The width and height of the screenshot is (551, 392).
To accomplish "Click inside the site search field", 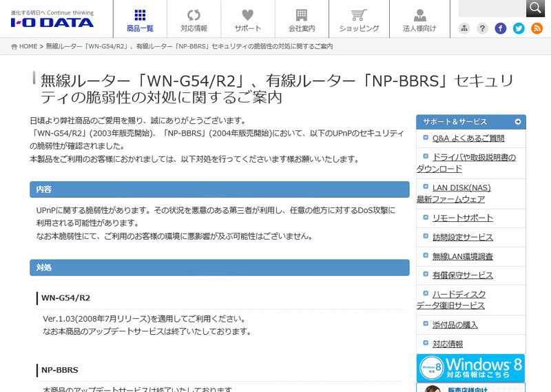I will (492, 8).
